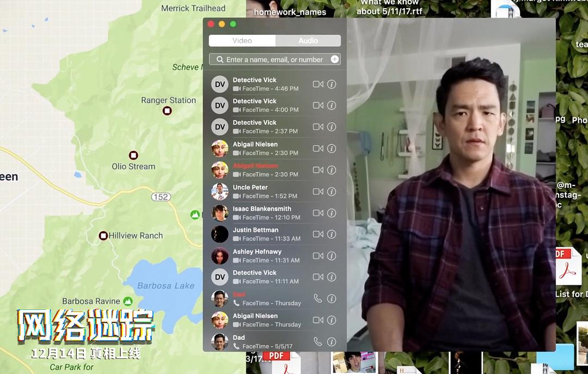Select Abigail Nielsen's Thursday call entry
Screen dimensions: 588x374
click(261, 320)
